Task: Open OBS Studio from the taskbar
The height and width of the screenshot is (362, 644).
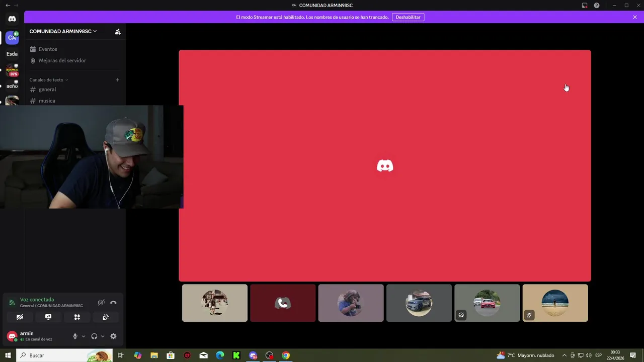Action: (269, 355)
